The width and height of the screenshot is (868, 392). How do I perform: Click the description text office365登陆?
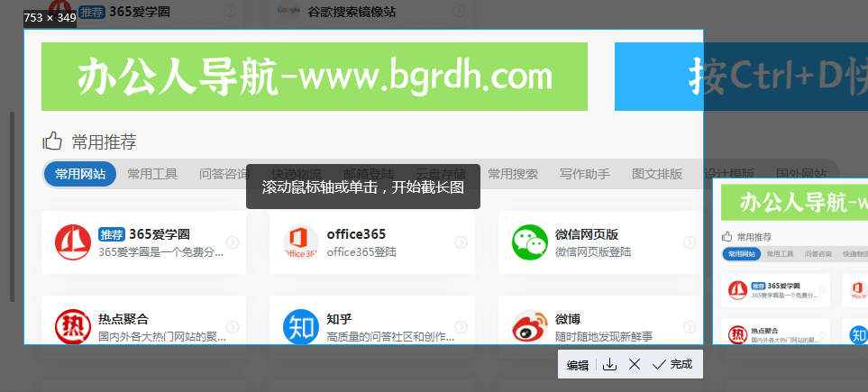click(x=361, y=252)
